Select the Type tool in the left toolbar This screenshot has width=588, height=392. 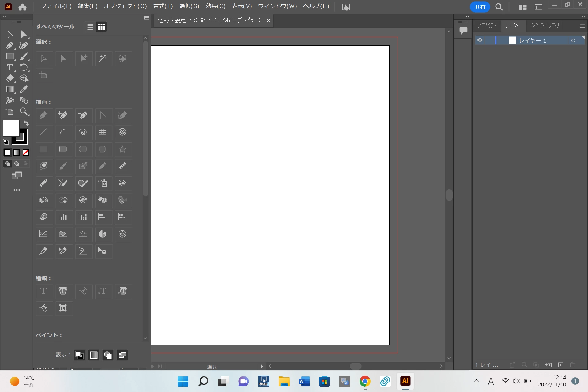(x=9, y=67)
